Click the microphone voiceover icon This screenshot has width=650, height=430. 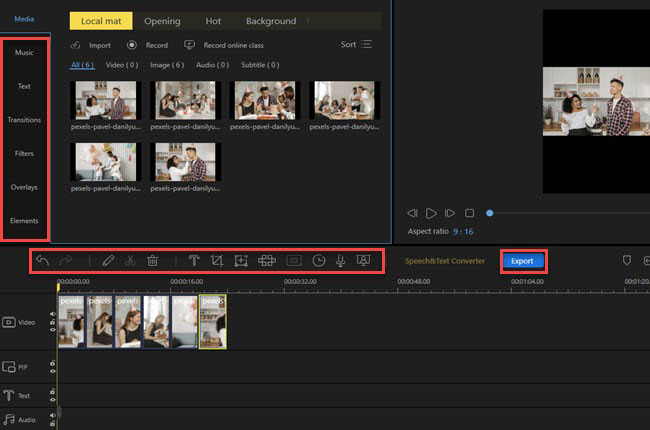[341, 260]
